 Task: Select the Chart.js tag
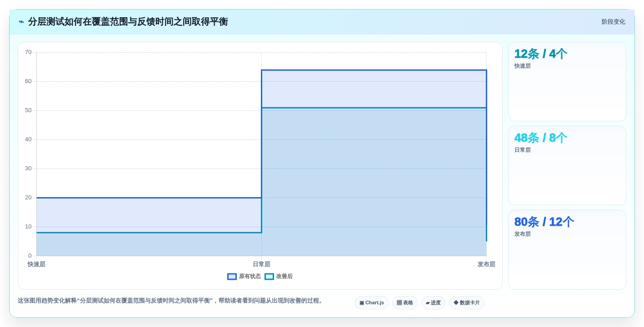372,303
